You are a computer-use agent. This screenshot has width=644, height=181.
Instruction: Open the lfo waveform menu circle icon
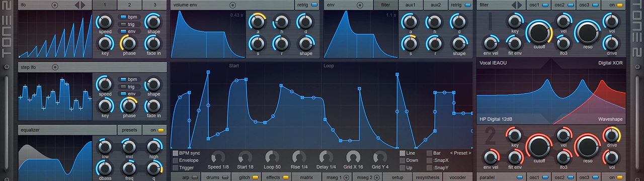click(x=54, y=5)
